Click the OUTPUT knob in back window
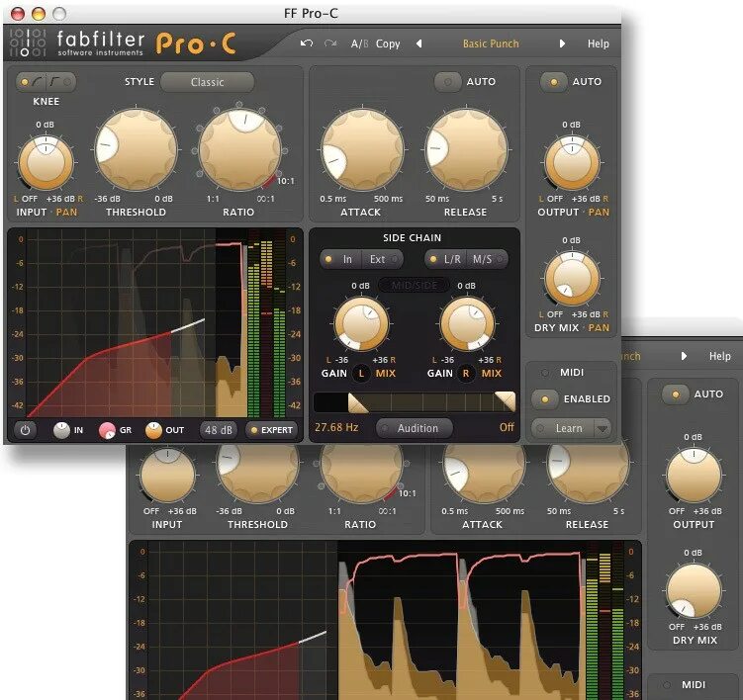Screen dimensions: 743x700 point(694,476)
